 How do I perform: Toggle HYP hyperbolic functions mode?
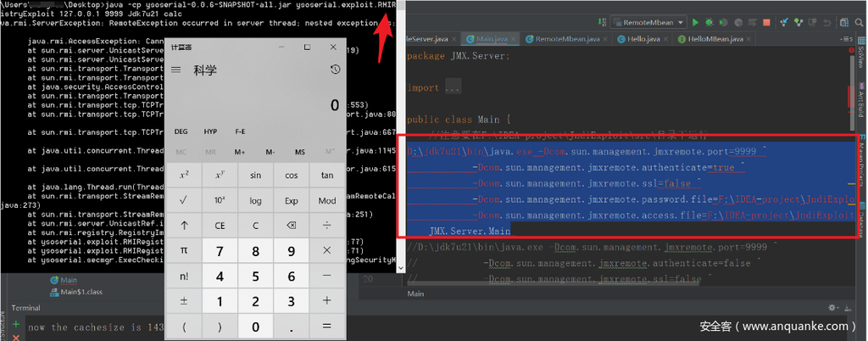point(210,131)
